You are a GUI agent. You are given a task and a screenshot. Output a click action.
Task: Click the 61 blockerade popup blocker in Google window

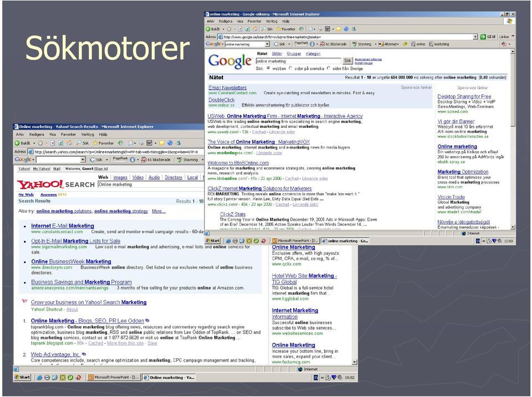[x=333, y=44]
